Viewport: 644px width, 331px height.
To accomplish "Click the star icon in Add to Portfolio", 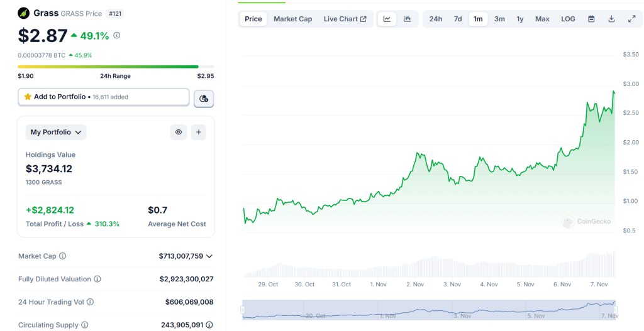I will click(x=28, y=97).
